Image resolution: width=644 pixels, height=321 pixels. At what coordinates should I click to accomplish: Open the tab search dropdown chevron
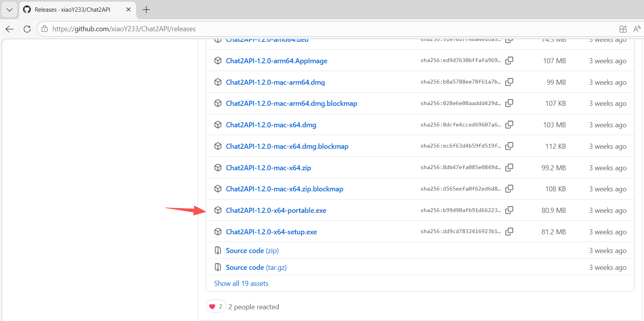pos(9,10)
